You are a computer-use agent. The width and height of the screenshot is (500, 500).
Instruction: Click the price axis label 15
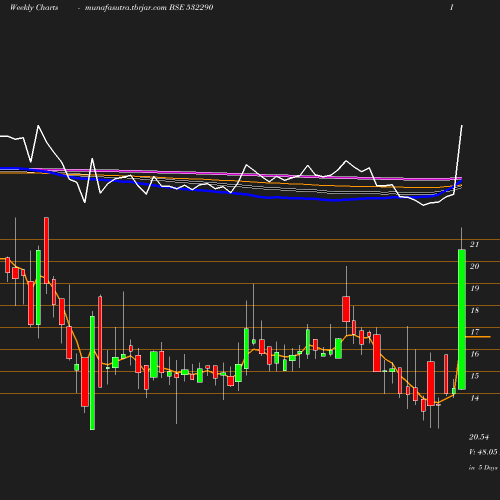tap(475, 376)
